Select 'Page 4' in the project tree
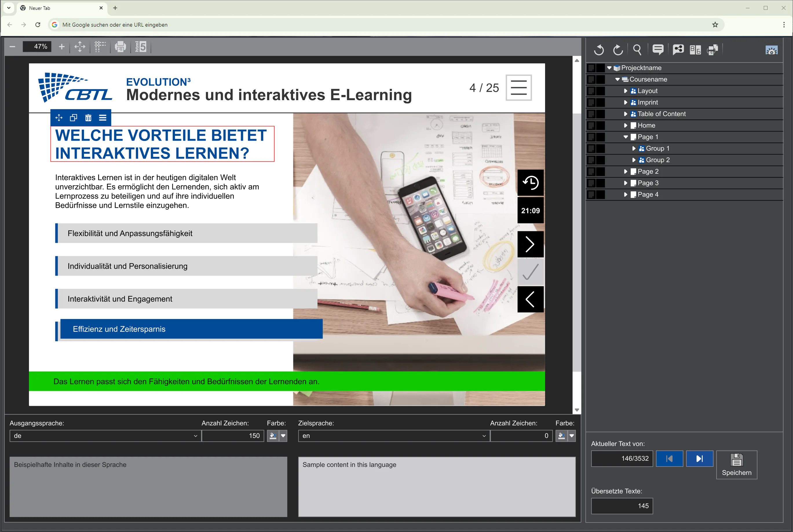The width and height of the screenshot is (793, 532). (648, 195)
